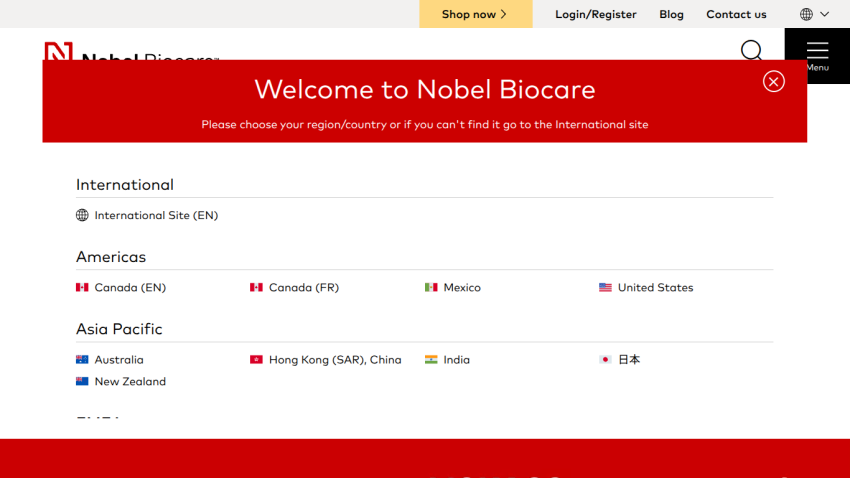Click the Asia Pacific section heading

(x=119, y=329)
